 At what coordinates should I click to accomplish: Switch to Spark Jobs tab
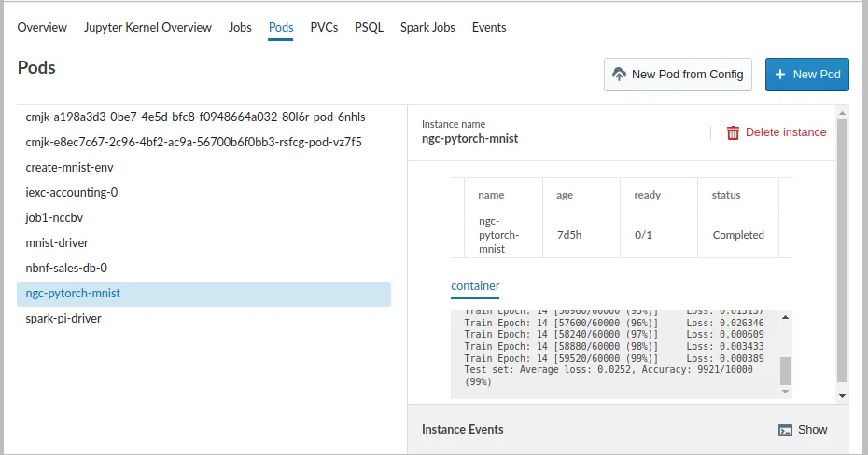pos(427,28)
